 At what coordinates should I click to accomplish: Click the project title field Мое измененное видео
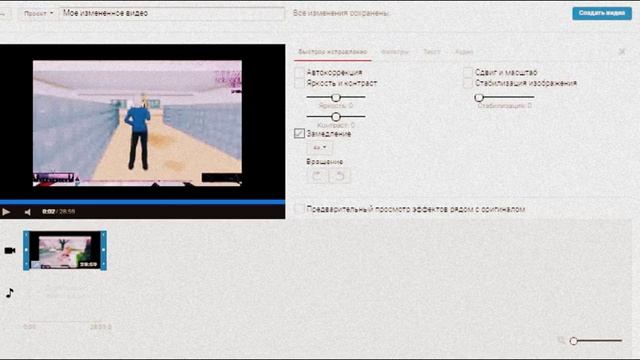click(x=172, y=13)
